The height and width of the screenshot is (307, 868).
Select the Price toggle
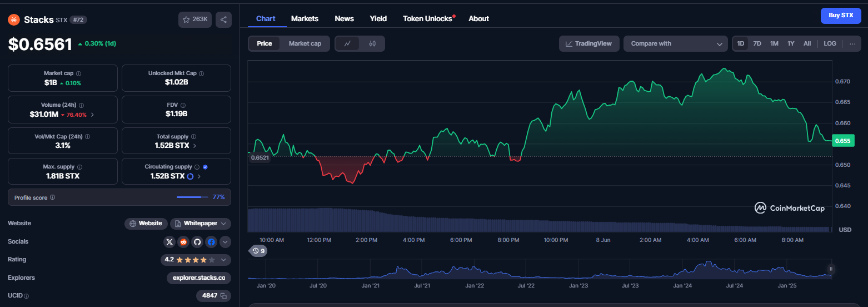click(265, 43)
